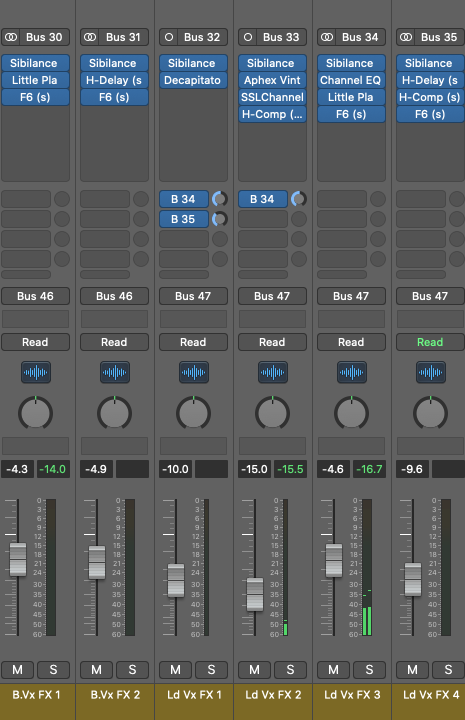Open Bus 47 output menu on Ld Vx FX 3

351,296
